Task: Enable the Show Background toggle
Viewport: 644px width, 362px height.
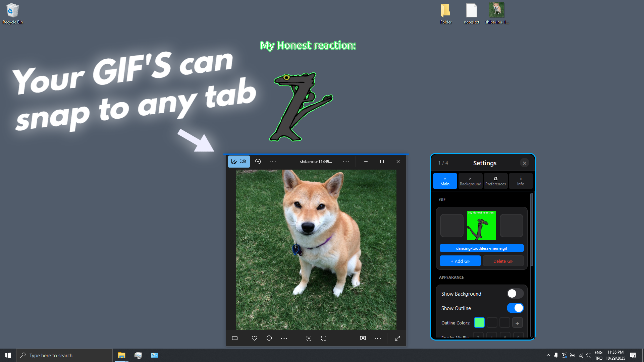Action: point(515,293)
